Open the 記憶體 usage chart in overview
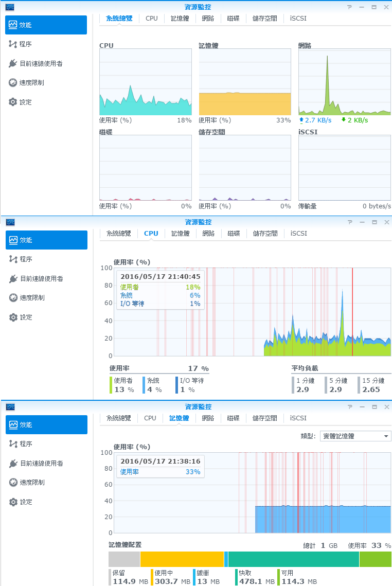The width and height of the screenshot is (392, 586). coord(245,82)
